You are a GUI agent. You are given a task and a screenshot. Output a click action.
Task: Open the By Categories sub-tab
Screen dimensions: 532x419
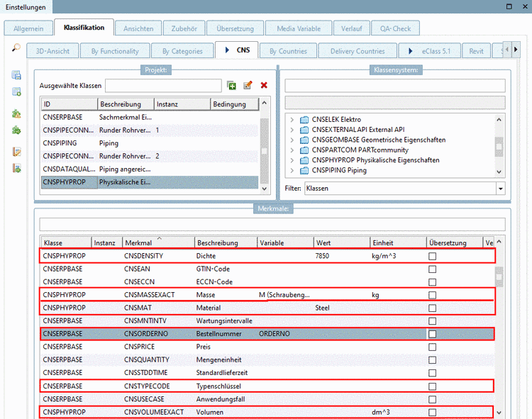[182, 51]
